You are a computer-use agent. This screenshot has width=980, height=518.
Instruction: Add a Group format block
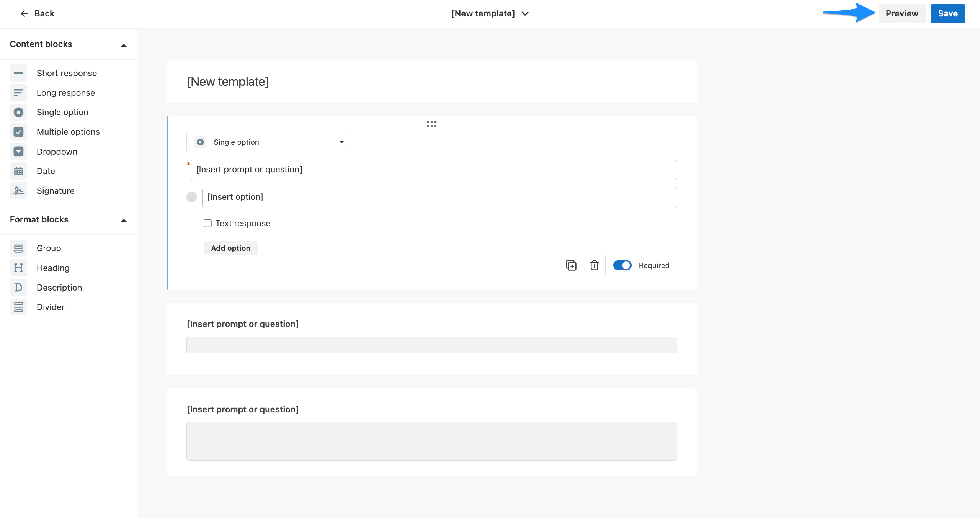coord(49,248)
